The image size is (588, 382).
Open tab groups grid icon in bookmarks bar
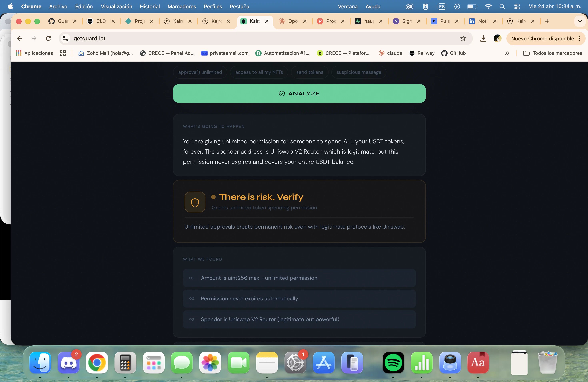click(x=63, y=53)
